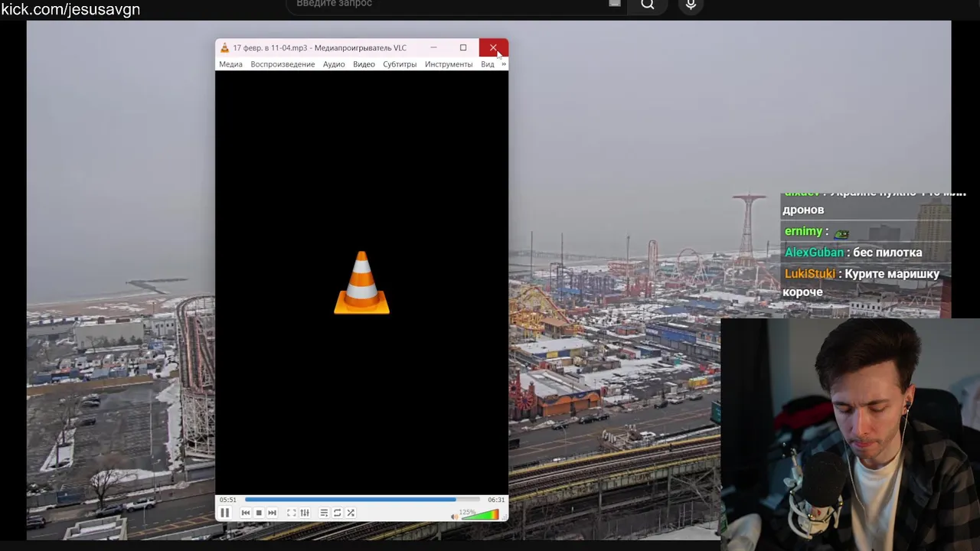
Task: Expand hidden VLC menu items chevron
Action: pyautogui.click(x=503, y=64)
